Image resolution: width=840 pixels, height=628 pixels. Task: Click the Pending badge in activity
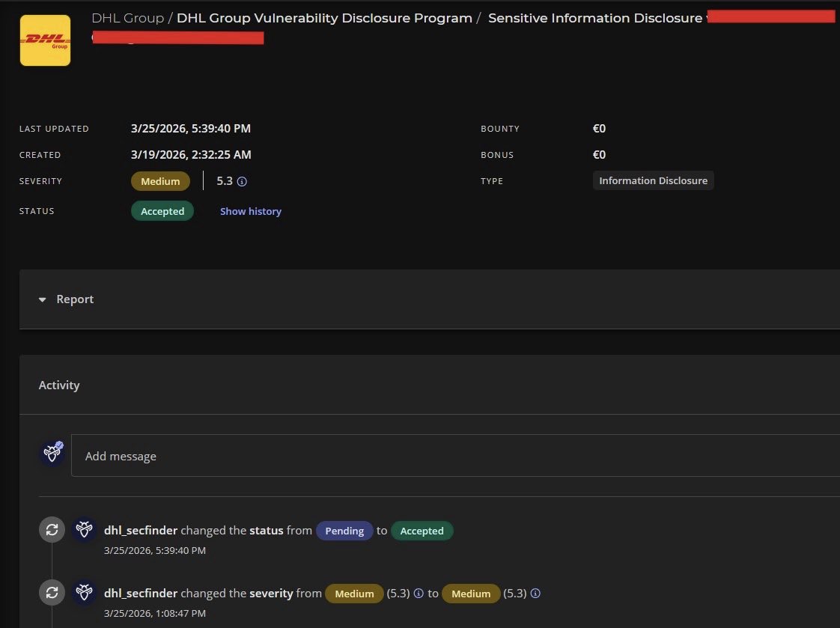point(344,531)
